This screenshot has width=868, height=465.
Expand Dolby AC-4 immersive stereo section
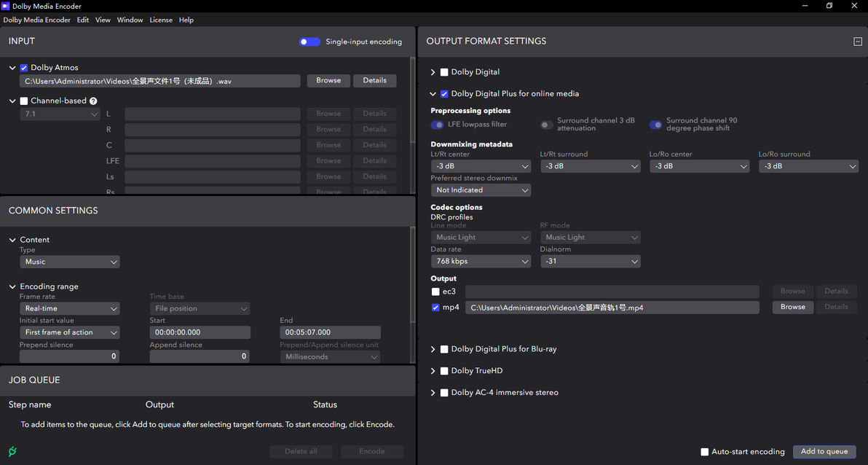(x=433, y=392)
